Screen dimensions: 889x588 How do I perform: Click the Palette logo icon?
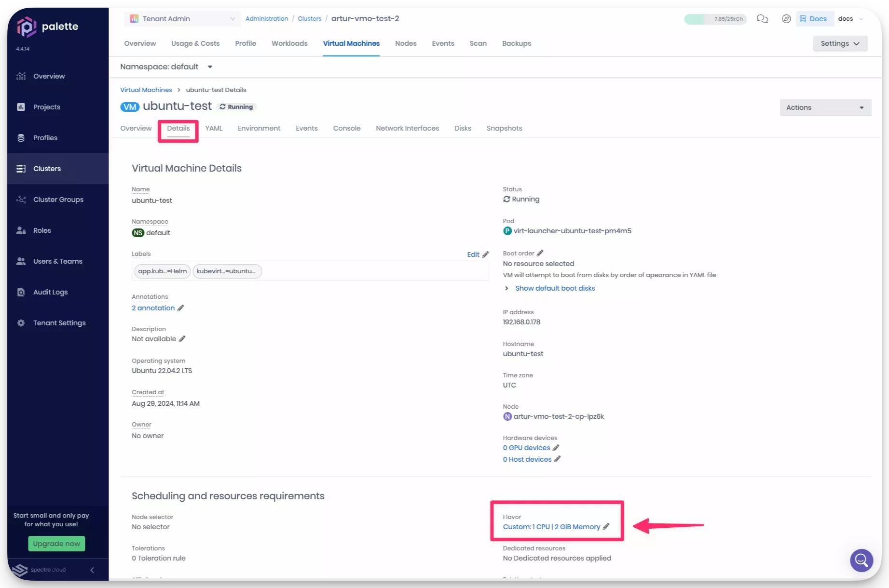coord(27,27)
